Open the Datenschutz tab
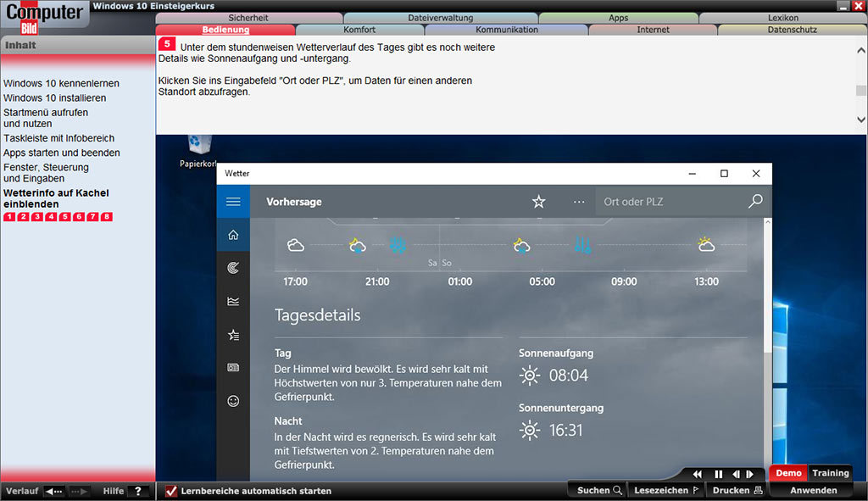 793,30
